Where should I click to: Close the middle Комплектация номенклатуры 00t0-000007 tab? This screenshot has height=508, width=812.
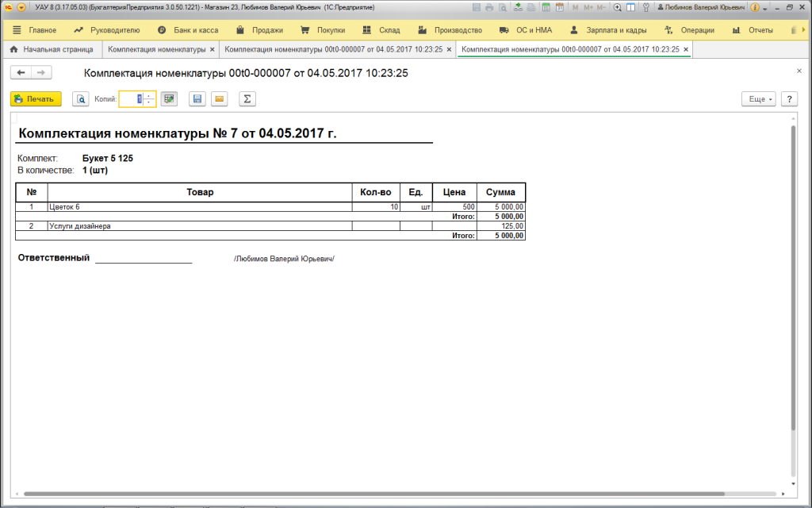click(449, 50)
